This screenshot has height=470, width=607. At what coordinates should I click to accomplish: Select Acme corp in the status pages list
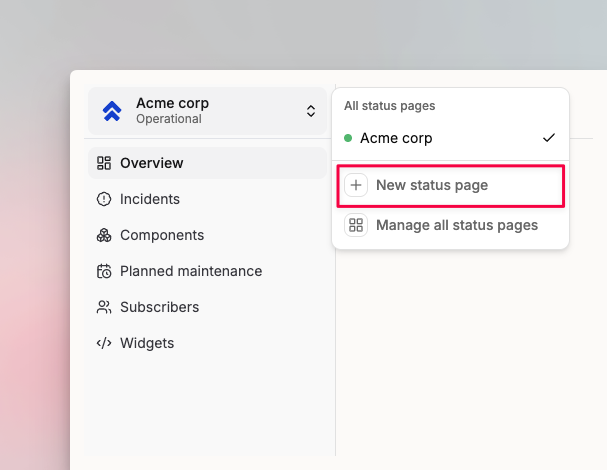tap(450, 138)
